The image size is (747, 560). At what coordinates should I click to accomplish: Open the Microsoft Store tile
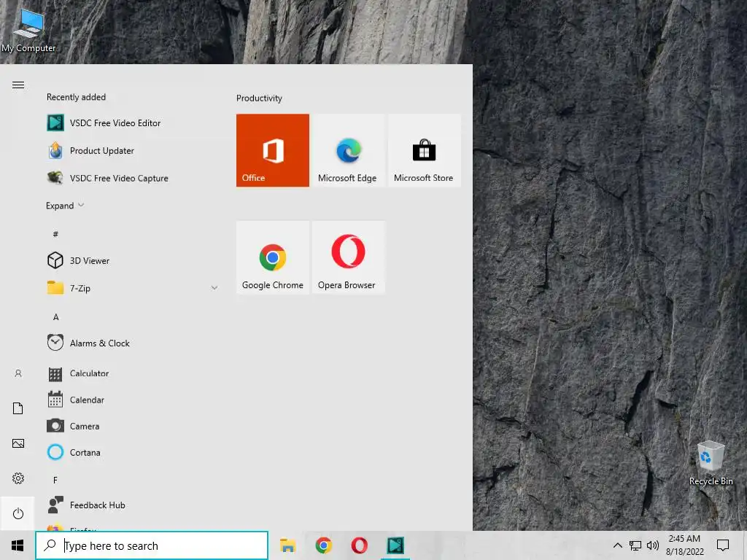click(x=424, y=150)
